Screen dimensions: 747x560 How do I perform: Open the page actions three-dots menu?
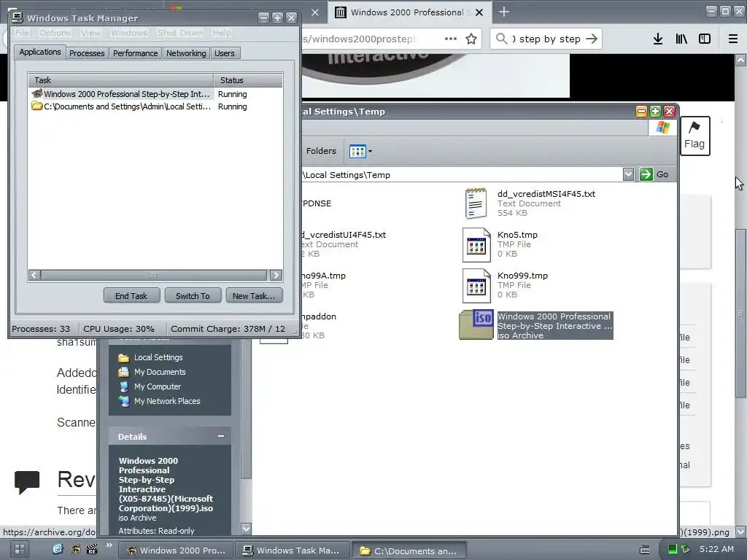(x=451, y=39)
